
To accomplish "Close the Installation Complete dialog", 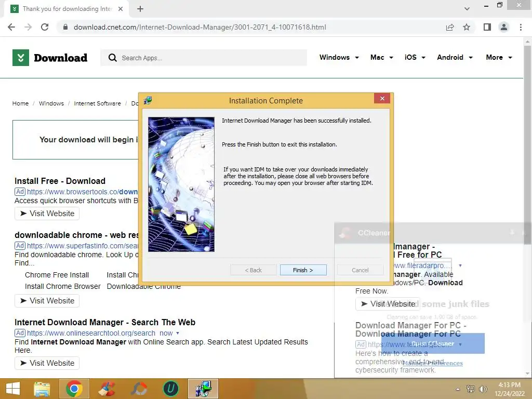I will 382,98.
